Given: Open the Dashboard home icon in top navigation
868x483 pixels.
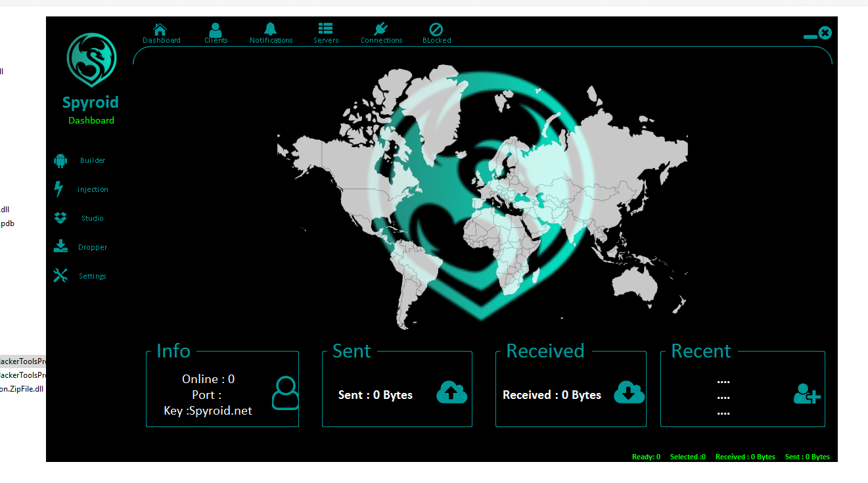Looking at the screenshot, I should click(160, 30).
